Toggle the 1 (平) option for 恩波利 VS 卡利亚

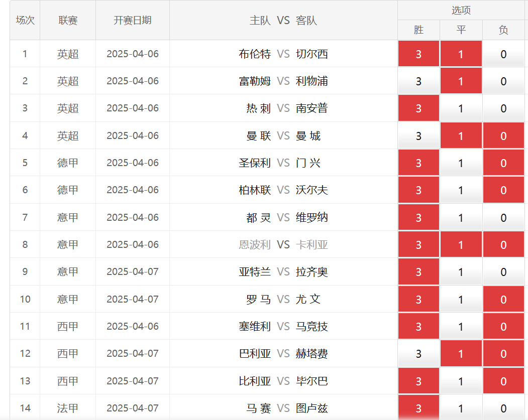(x=461, y=244)
